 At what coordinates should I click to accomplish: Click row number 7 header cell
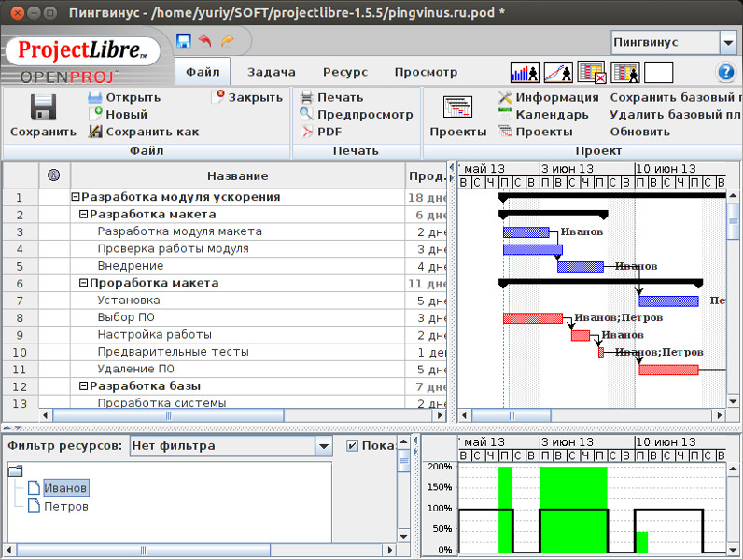coord(20,301)
